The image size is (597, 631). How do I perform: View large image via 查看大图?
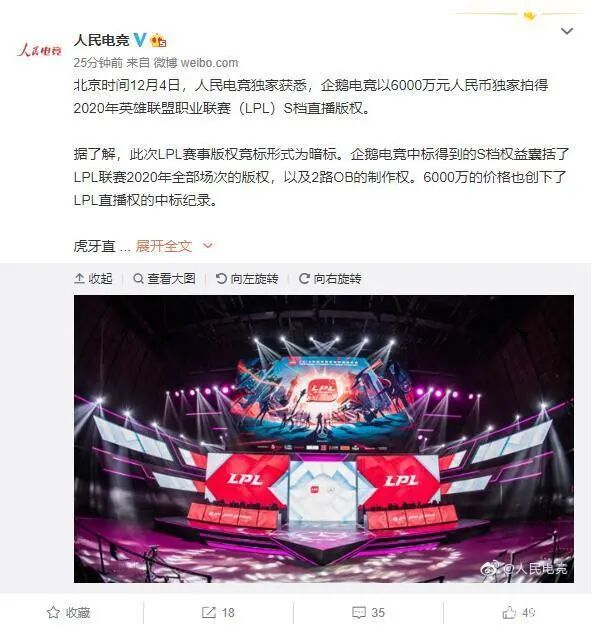tap(164, 278)
